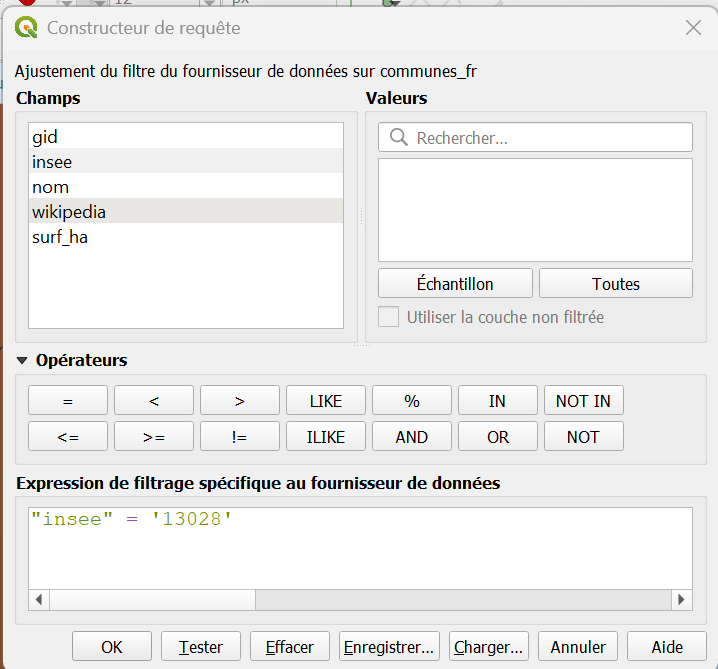
Task: Insert the != operator
Action: 239,436
